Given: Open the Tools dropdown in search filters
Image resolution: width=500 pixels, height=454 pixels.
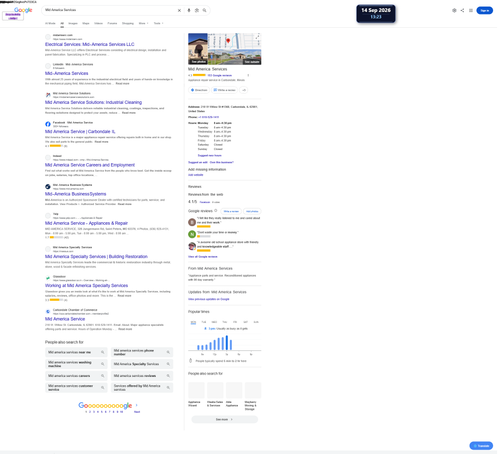Looking at the screenshot, I should click(x=158, y=23).
